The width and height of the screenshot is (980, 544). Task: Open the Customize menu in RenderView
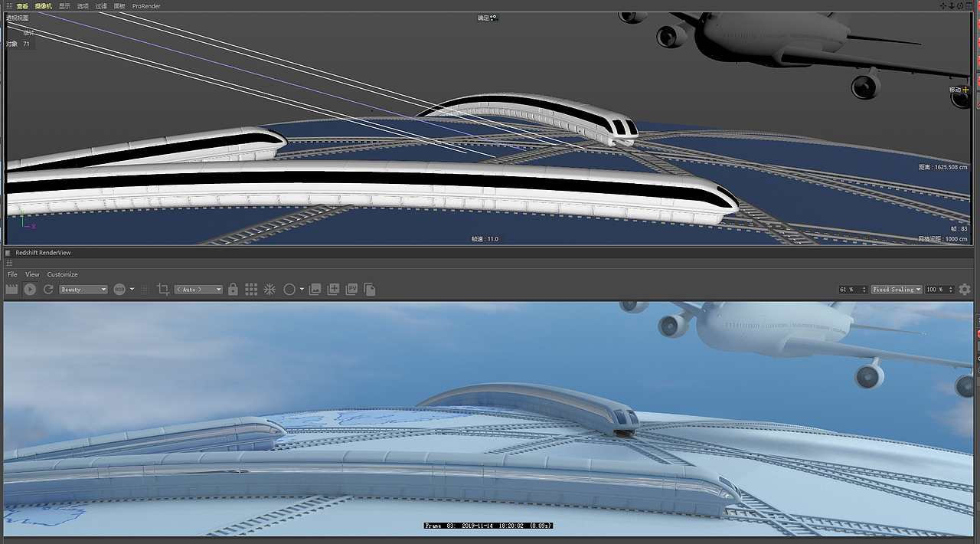pyautogui.click(x=63, y=274)
